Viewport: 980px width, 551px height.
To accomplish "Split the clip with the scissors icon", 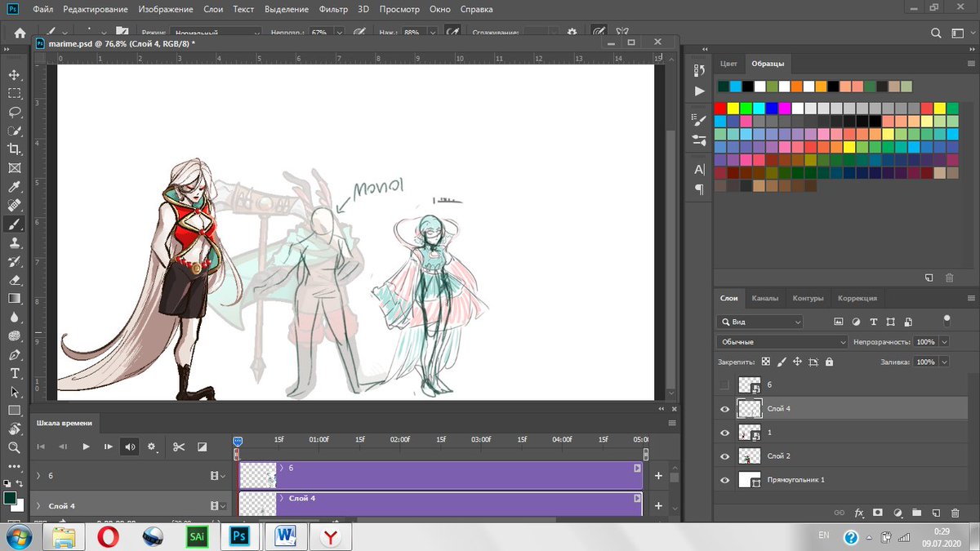I will tap(179, 447).
